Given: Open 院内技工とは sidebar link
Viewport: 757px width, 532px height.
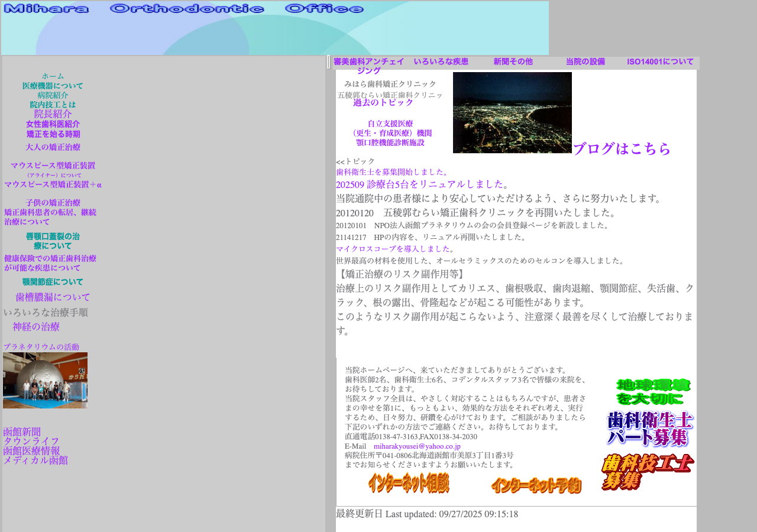Looking at the screenshot, I should 53,105.
